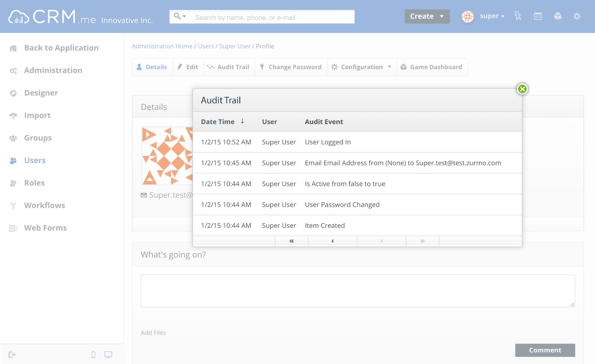This screenshot has width=595, height=364.
Task: Click the Super User profile picture
Action: click(167, 156)
